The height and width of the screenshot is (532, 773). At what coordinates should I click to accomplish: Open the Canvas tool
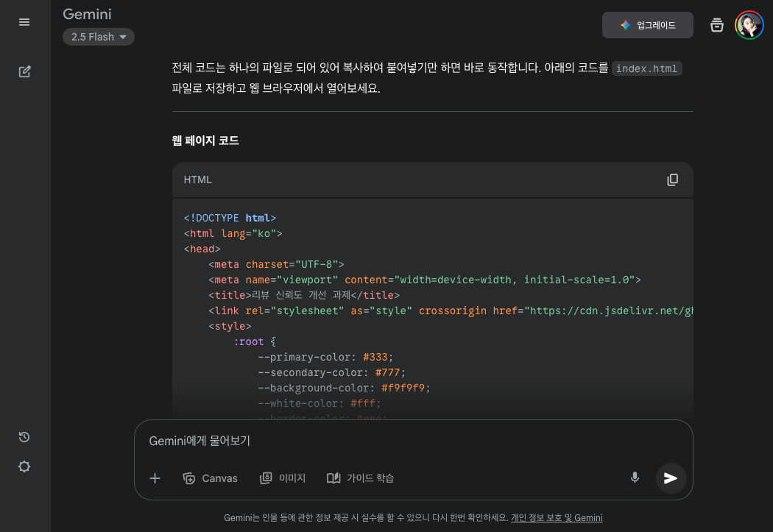point(210,478)
